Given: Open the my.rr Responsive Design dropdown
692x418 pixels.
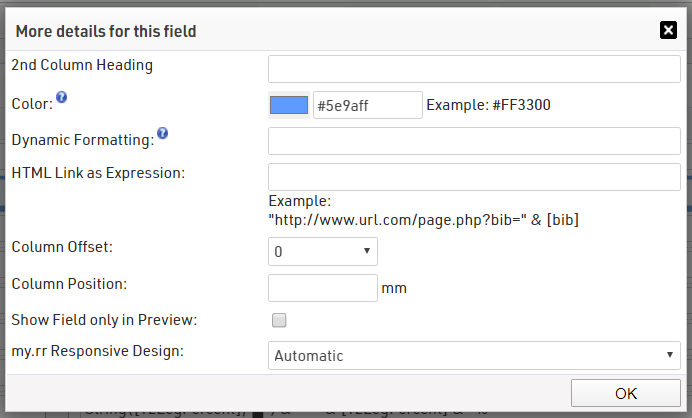Looking at the screenshot, I should [474, 355].
